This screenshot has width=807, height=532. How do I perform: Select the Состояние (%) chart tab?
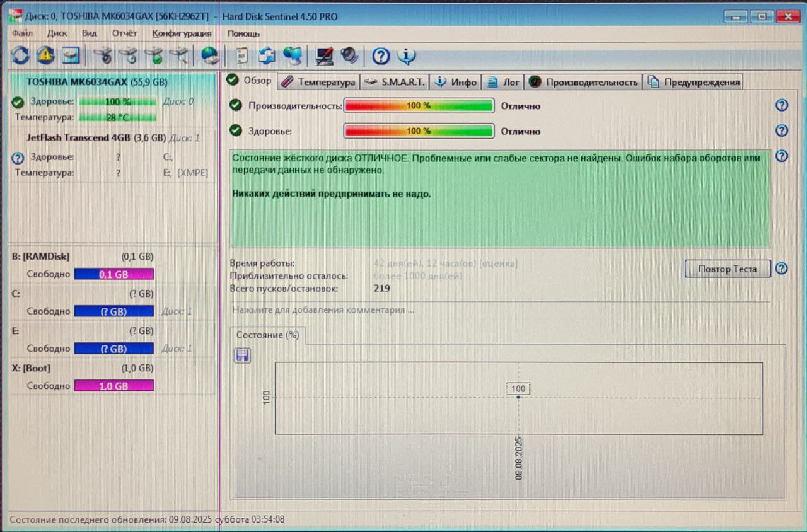pos(267,335)
